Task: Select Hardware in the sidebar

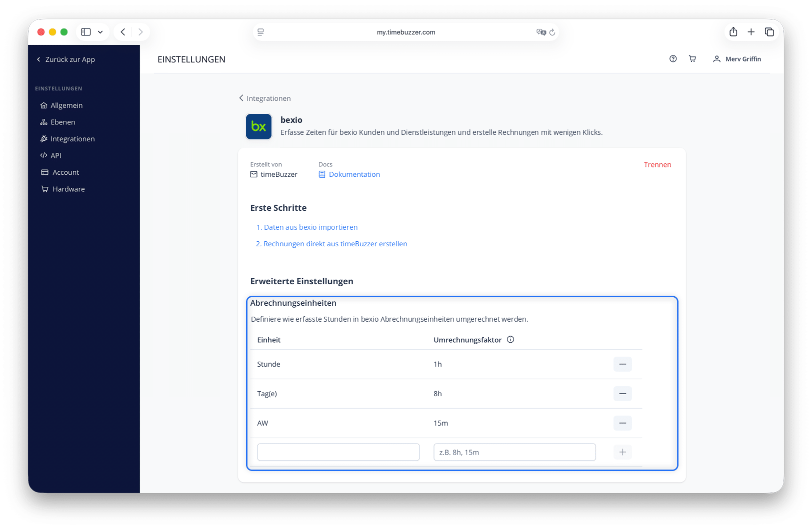Action: point(63,189)
